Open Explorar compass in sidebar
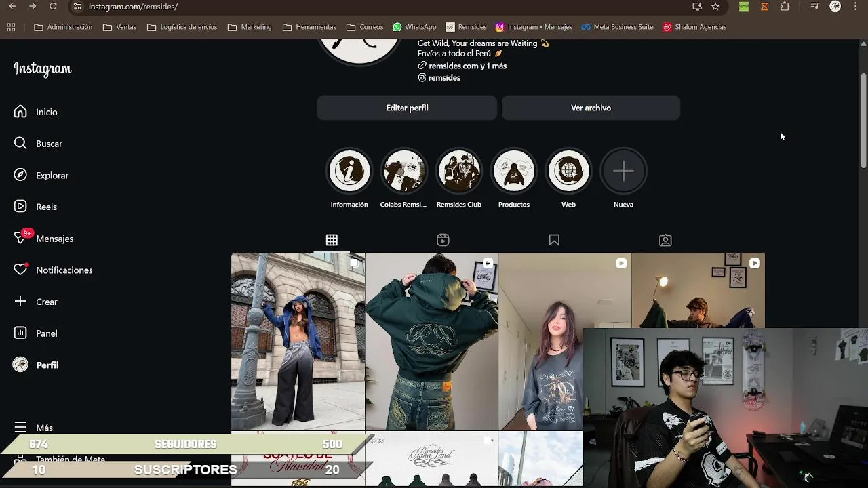This screenshot has width=868, height=488. [x=41, y=175]
